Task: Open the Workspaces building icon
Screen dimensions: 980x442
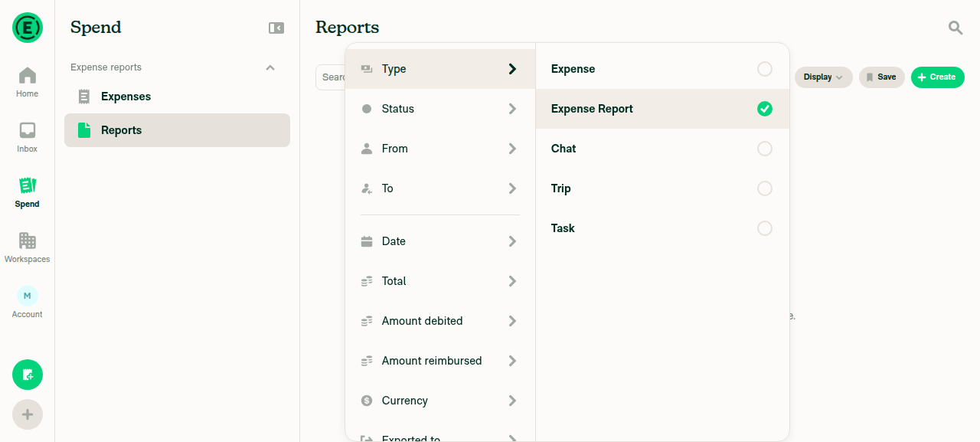Action: point(28,241)
